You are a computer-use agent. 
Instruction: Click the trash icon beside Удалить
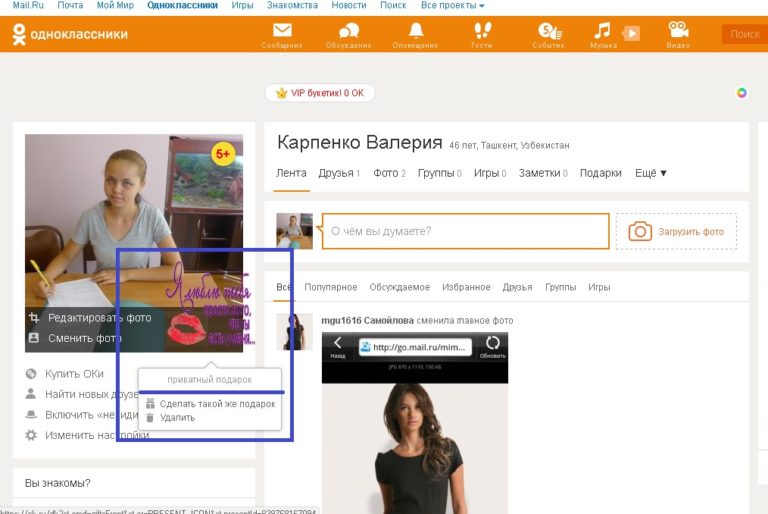[150, 417]
